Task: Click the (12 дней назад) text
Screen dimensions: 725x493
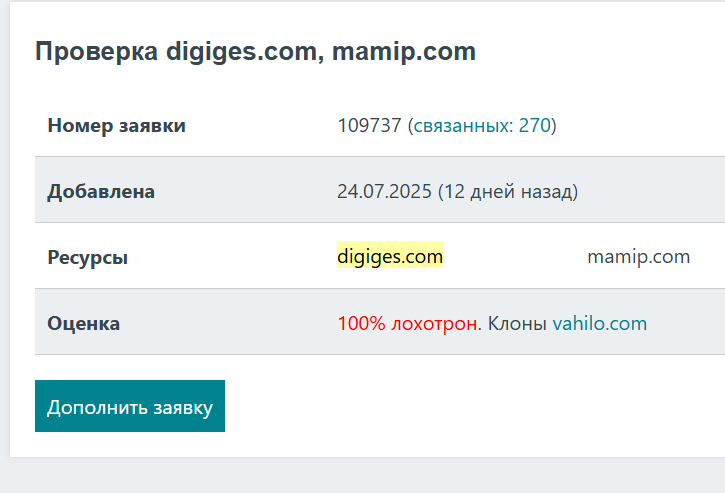Action: click(508, 191)
